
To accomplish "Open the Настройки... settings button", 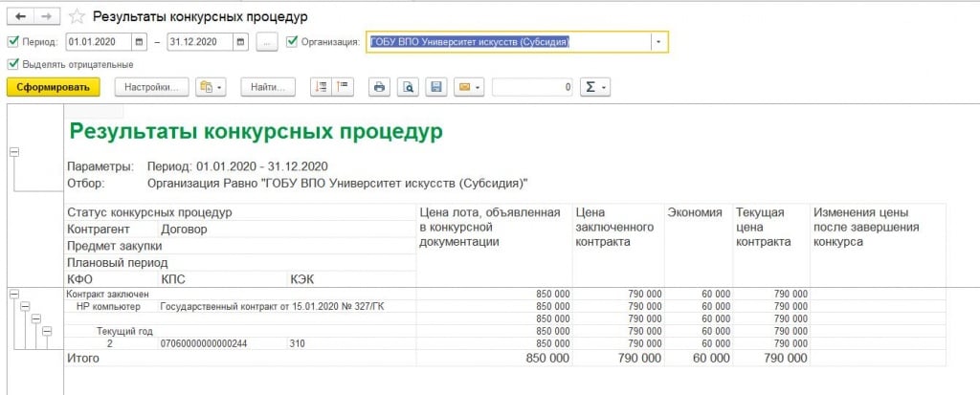I will [151, 87].
